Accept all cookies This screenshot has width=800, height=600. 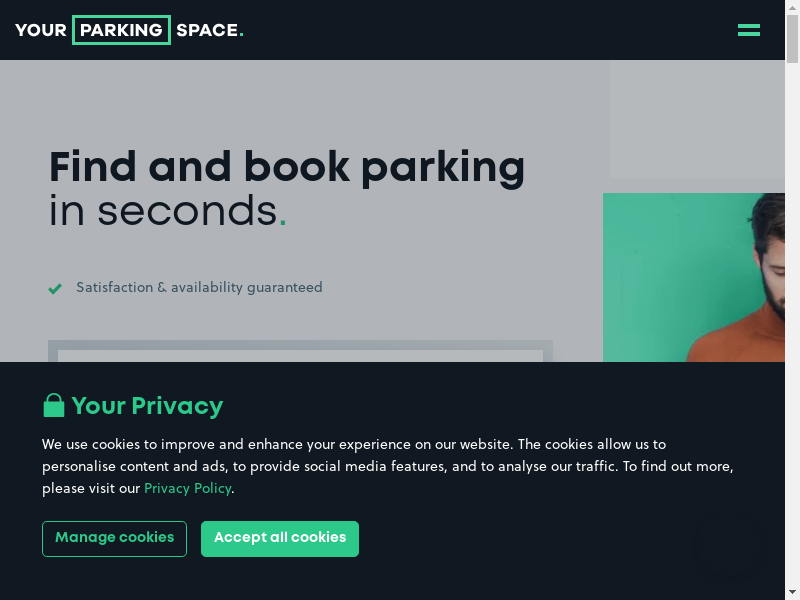(279, 538)
